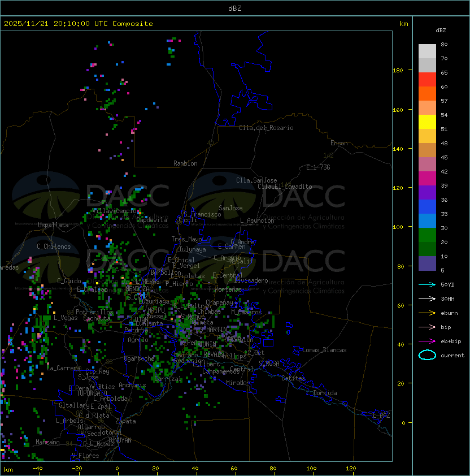Click the 180 km vertical axis tick
Image resolution: width=470 pixels, height=476 pixels.
coord(398,71)
